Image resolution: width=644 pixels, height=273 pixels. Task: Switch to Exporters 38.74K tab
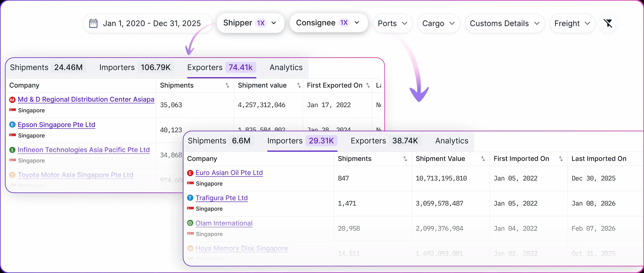click(x=384, y=141)
